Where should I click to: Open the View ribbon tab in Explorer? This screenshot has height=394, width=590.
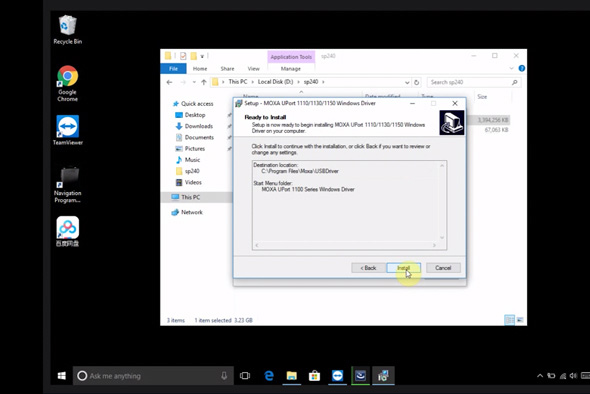254,68
